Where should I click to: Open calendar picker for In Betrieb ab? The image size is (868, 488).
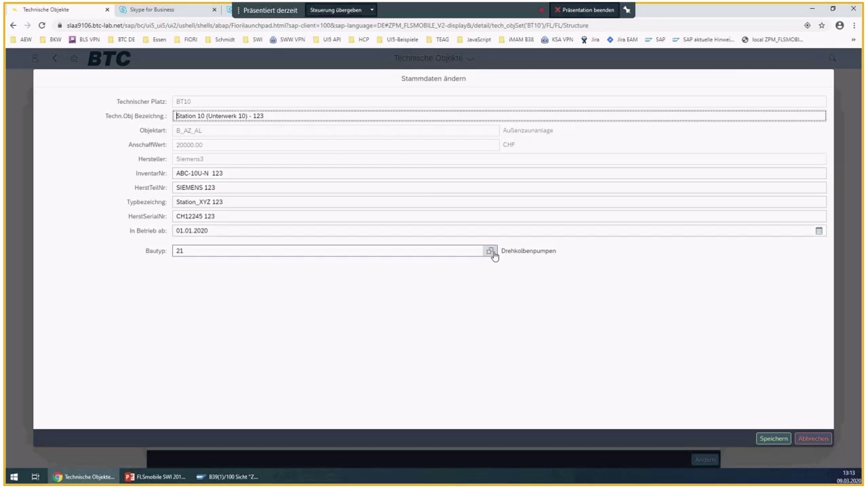819,231
